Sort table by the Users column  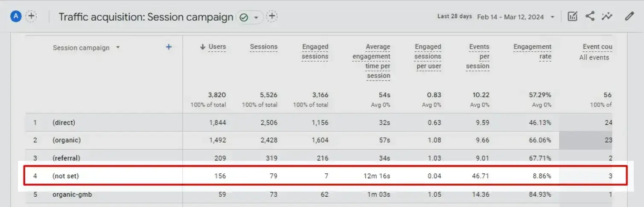pyautogui.click(x=213, y=47)
